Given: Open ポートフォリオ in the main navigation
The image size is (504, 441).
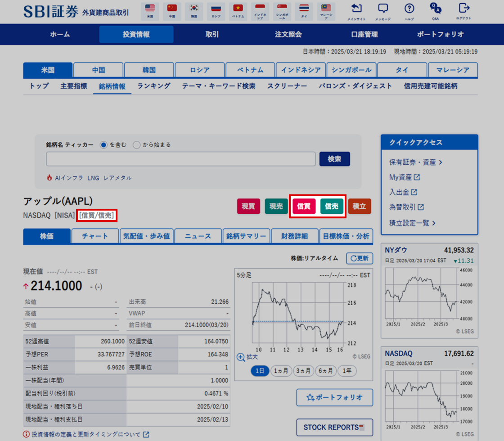Looking at the screenshot, I should click(x=441, y=34).
